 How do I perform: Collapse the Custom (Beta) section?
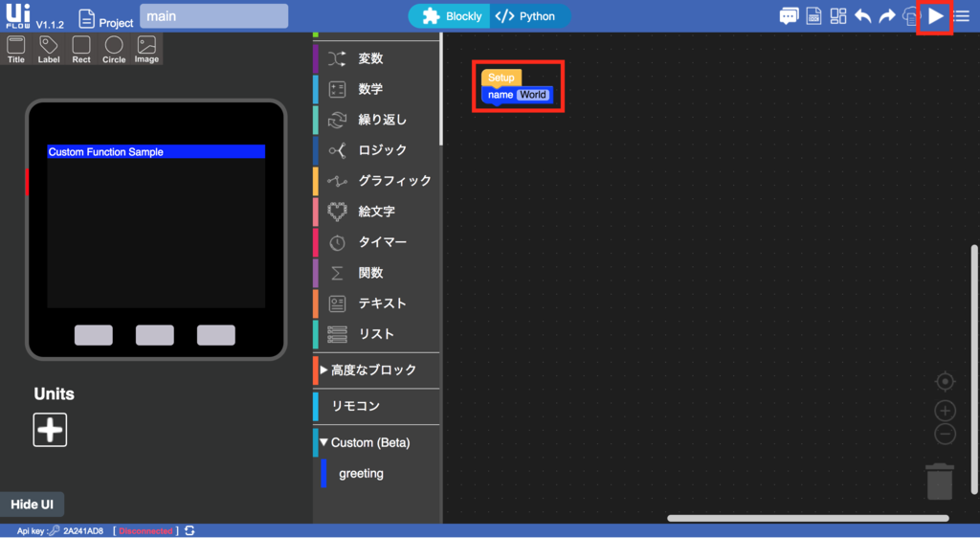pyautogui.click(x=377, y=443)
